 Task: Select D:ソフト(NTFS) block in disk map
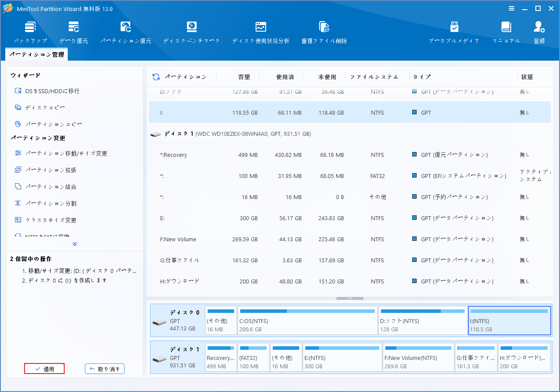pos(423,320)
